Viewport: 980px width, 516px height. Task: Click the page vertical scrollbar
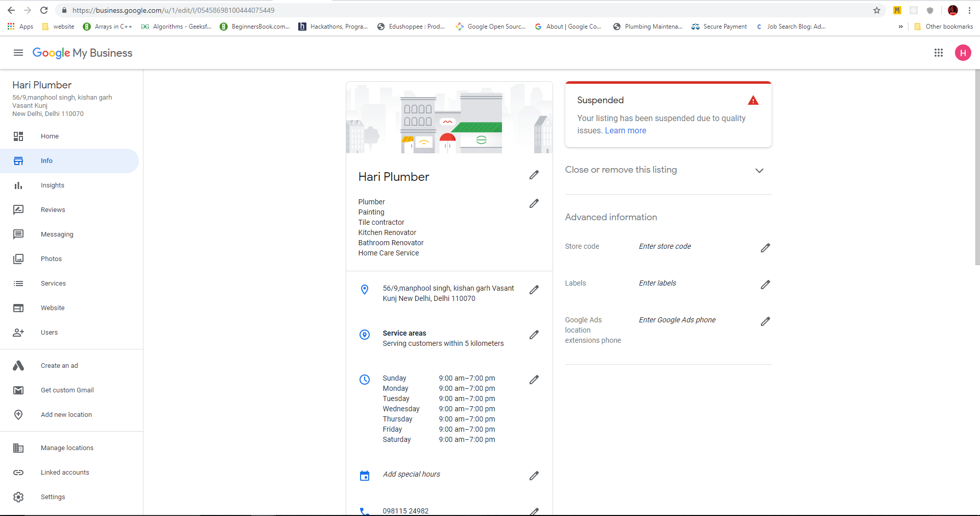(977, 167)
